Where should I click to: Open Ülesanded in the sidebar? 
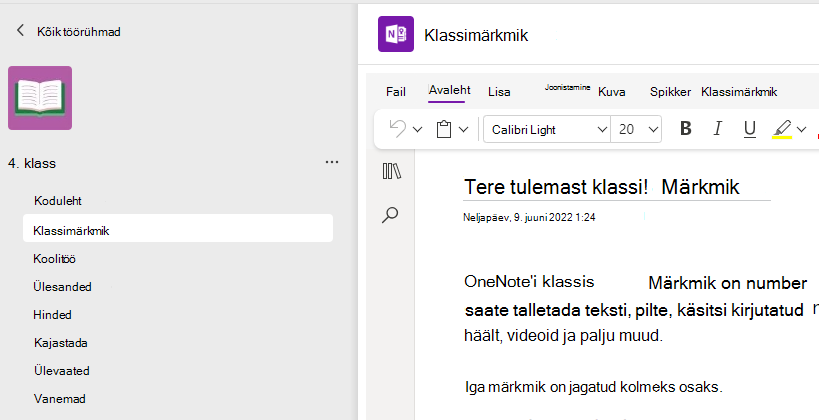pos(62,287)
